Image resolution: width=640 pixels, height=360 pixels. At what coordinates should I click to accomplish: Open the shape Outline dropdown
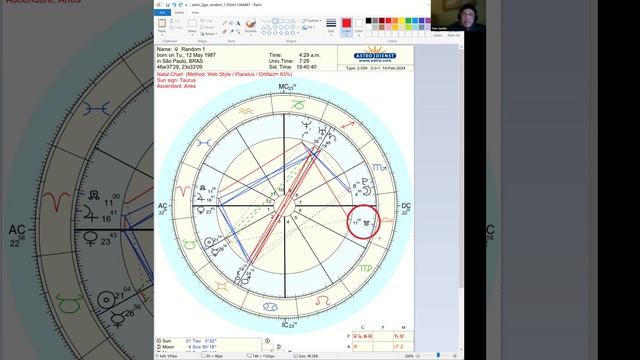click(311, 20)
